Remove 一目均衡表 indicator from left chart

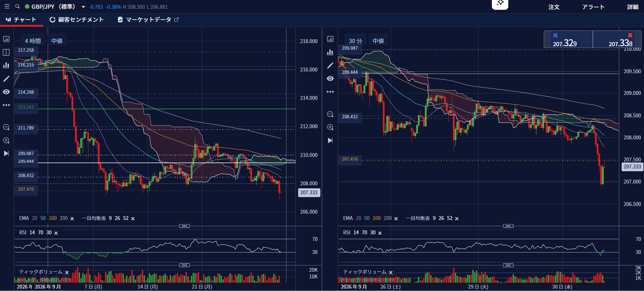pyautogui.click(x=133, y=219)
